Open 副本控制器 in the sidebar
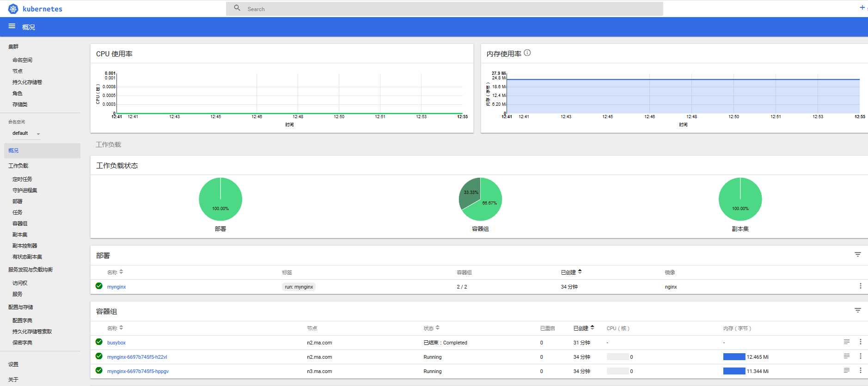This screenshot has width=868, height=386. point(24,246)
